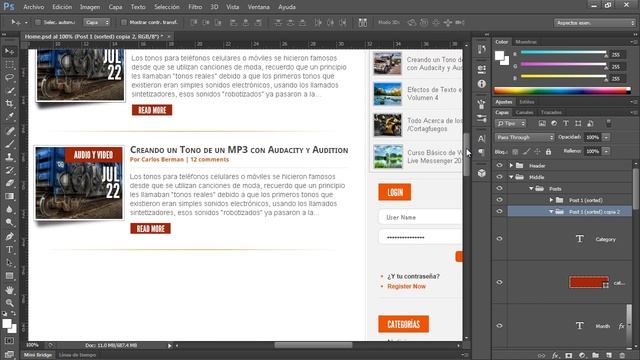Delete layer using trash icon

622,356
